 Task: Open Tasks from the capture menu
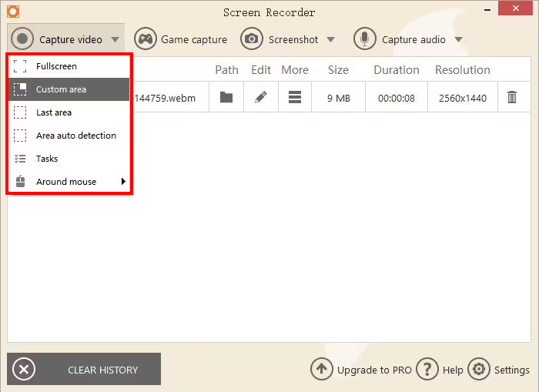coord(47,159)
